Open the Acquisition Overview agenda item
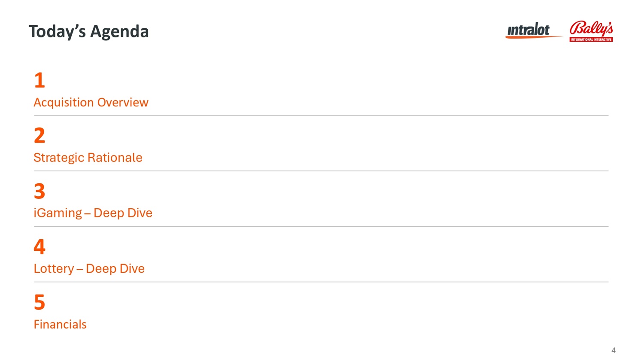The width and height of the screenshot is (644, 362). tap(91, 102)
